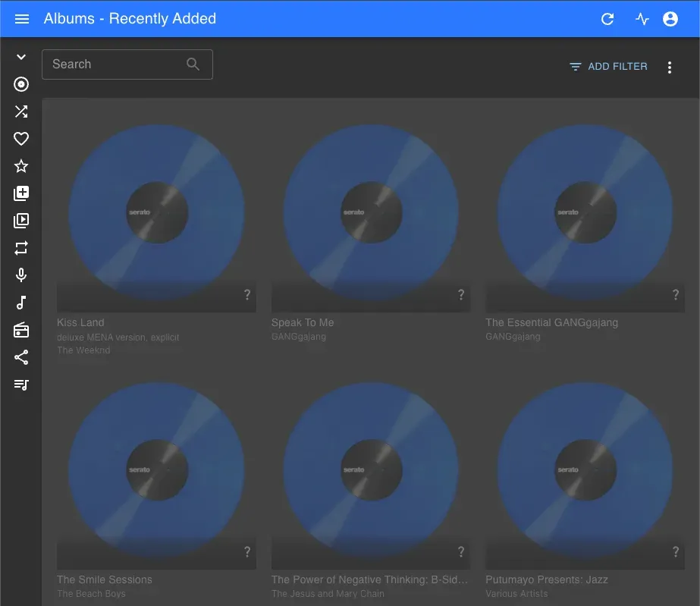Show all albums via the disc icon

(x=21, y=84)
